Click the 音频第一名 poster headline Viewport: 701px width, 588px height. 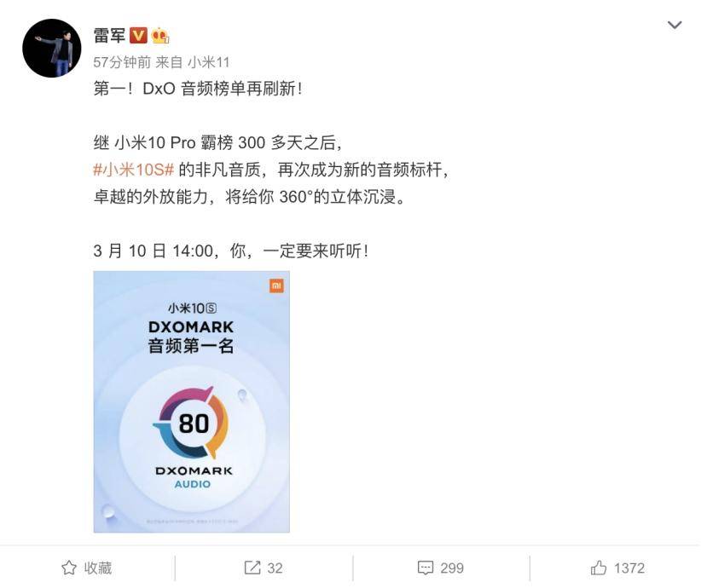click(191, 346)
